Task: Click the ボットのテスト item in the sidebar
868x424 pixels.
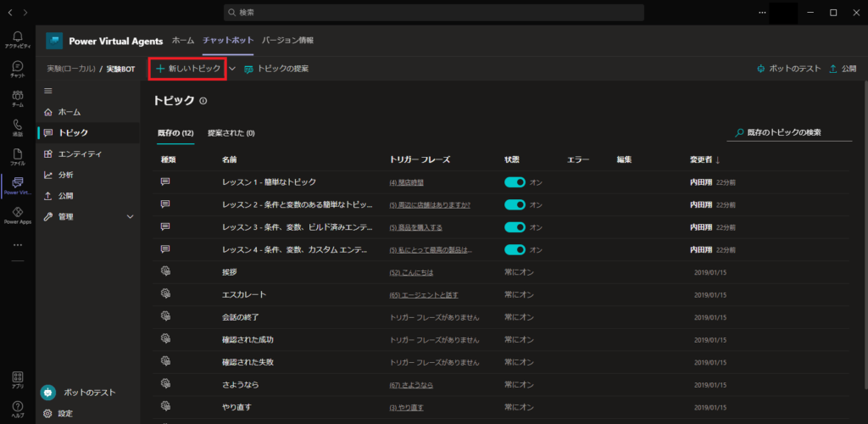Action: [87, 393]
